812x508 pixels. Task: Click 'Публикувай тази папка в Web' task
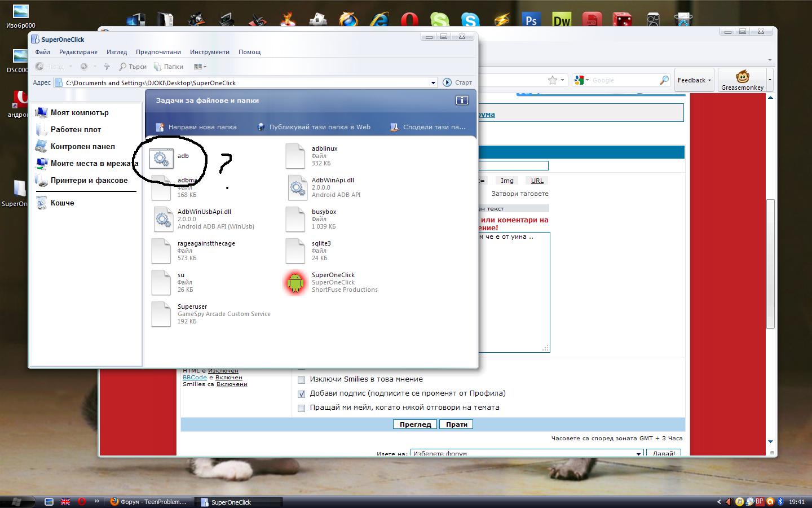(314, 127)
